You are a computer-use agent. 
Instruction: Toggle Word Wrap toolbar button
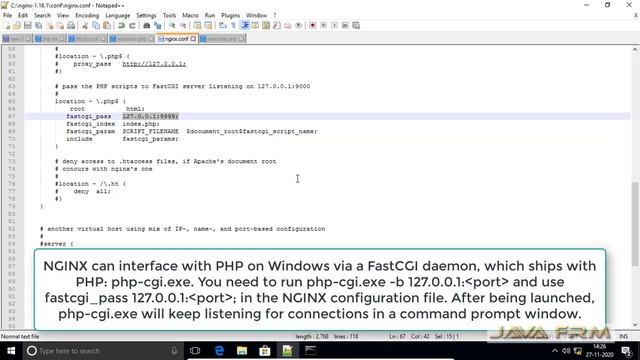[x=222, y=25]
